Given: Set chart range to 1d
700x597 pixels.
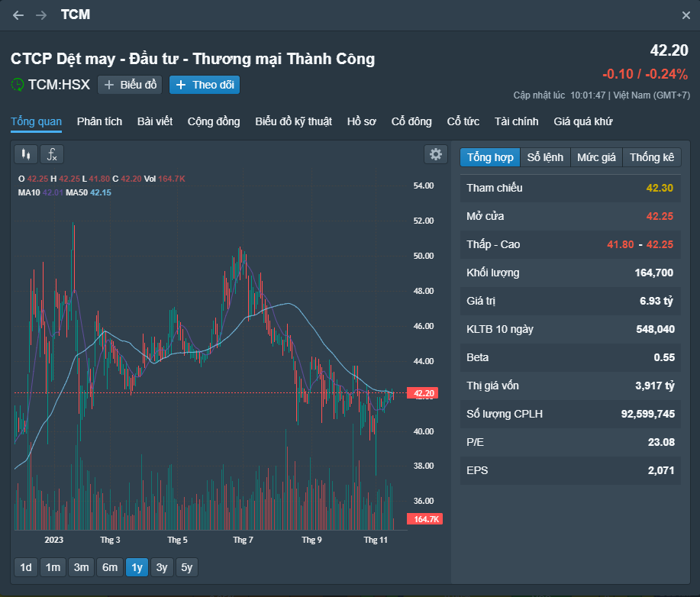Looking at the screenshot, I should [x=26, y=567].
